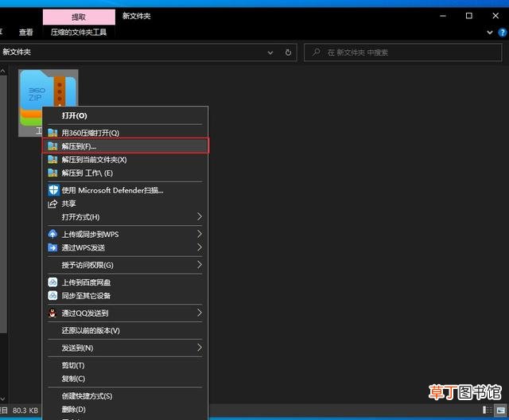Click the 360压缩 icon beside 用360压缩打开
Image resolution: width=509 pixels, height=420 pixels.
pyautogui.click(x=52, y=133)
